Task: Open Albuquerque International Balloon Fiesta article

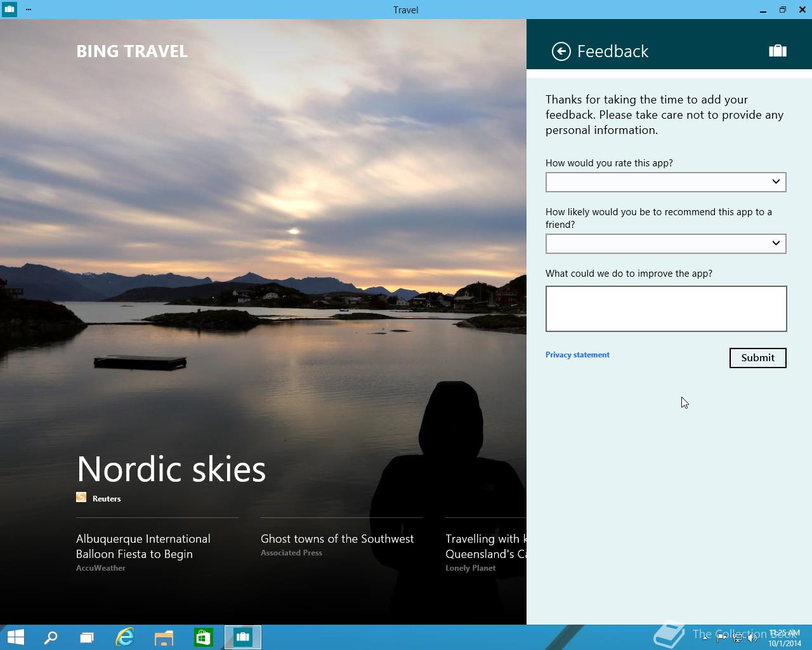Action: click(143, 547)
